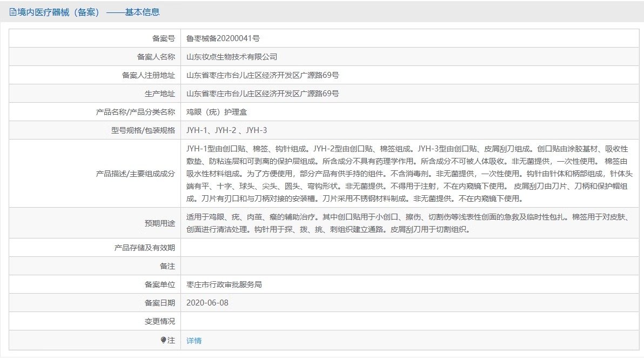The width and height of the screenshot is (644, 358).
Task: Select company name 山东妆点生物技术有限公司
Action: [x=232, y=57]
